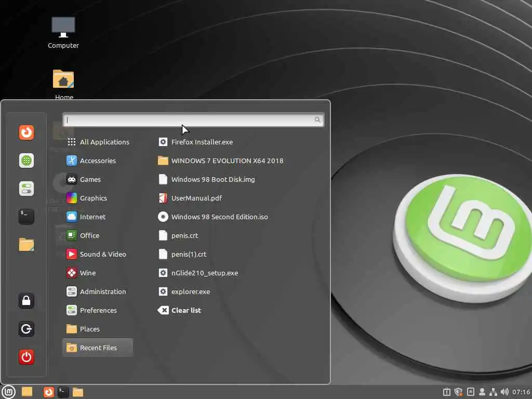Click the user applet tray icon

pyautogui.click(x=482, y=392)
